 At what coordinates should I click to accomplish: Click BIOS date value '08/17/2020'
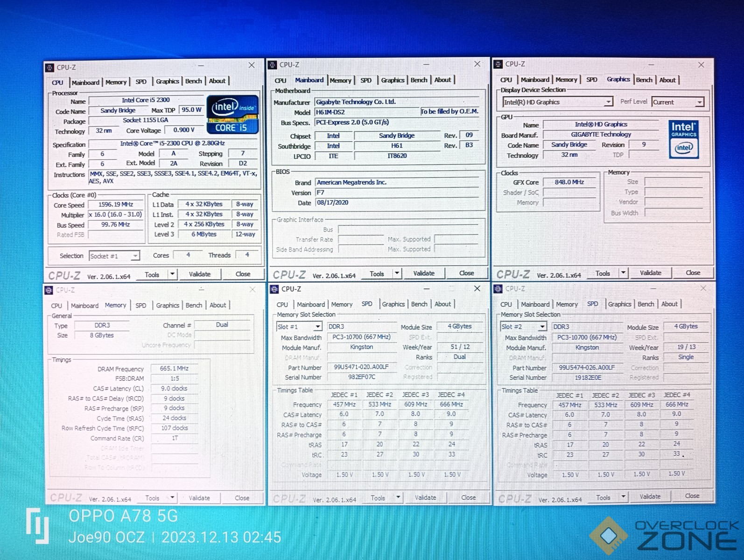coord(397,203)
